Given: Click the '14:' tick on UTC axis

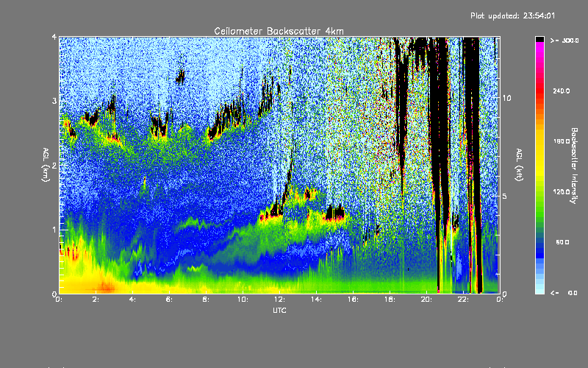Looking at the screenshot, I should [x=316, y=300].
